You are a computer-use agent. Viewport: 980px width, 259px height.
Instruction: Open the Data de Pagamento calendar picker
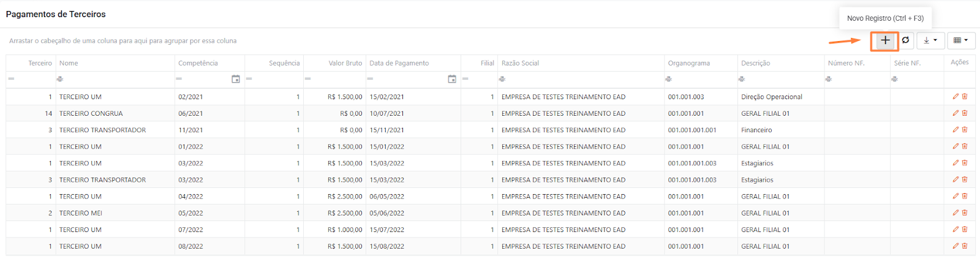point(452,79)
